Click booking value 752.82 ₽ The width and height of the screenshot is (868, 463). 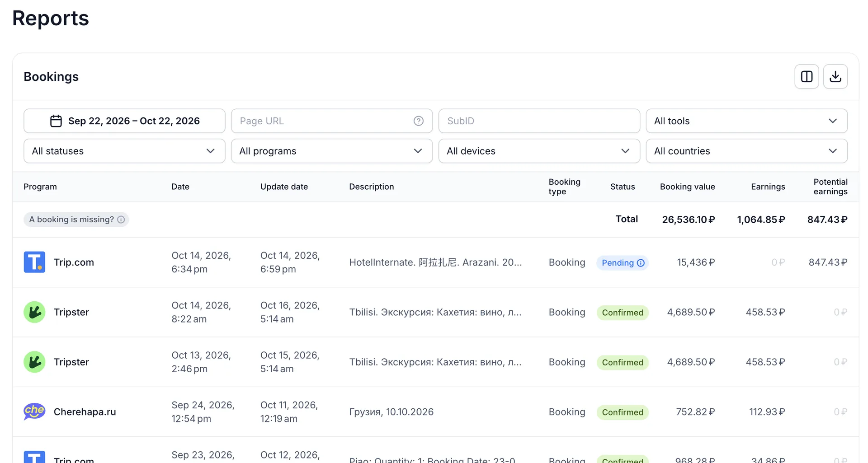[x=695, y=412]
